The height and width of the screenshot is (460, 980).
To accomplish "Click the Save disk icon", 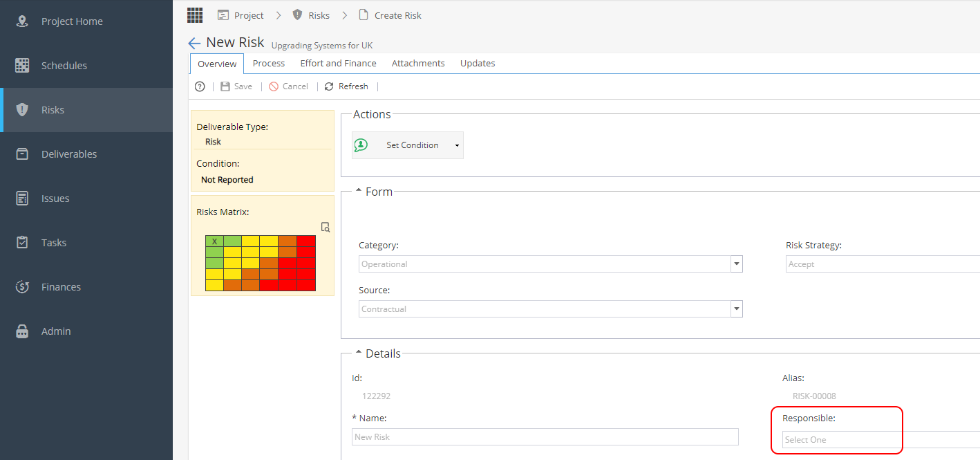I will (225, 86).
